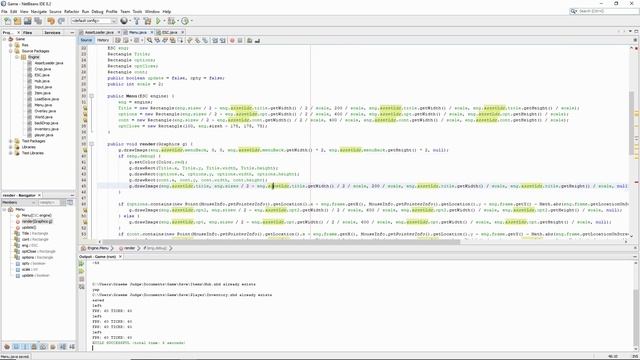Click the Re-run green arrow in Output panel
The image size is (640, 360).
(82, 264)
